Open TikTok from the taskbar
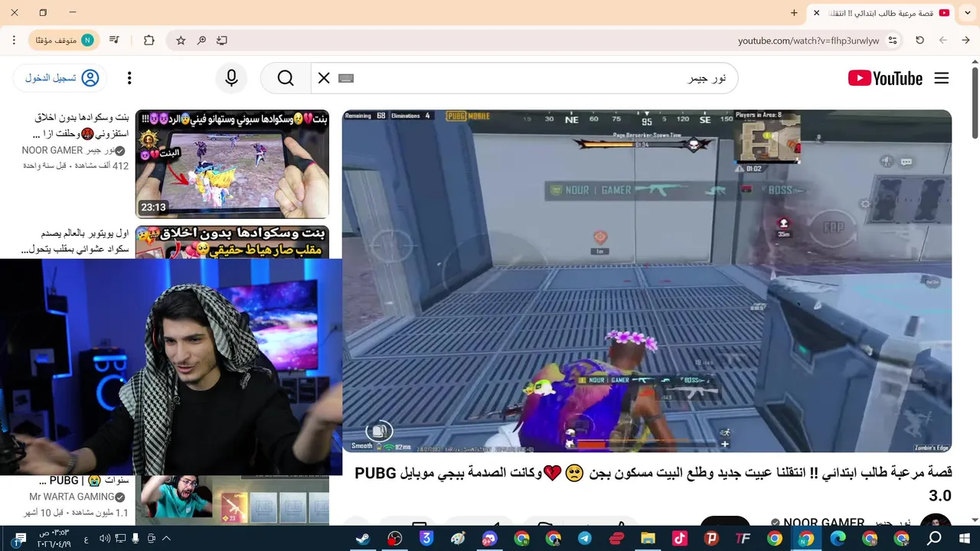 pos(679,538)
